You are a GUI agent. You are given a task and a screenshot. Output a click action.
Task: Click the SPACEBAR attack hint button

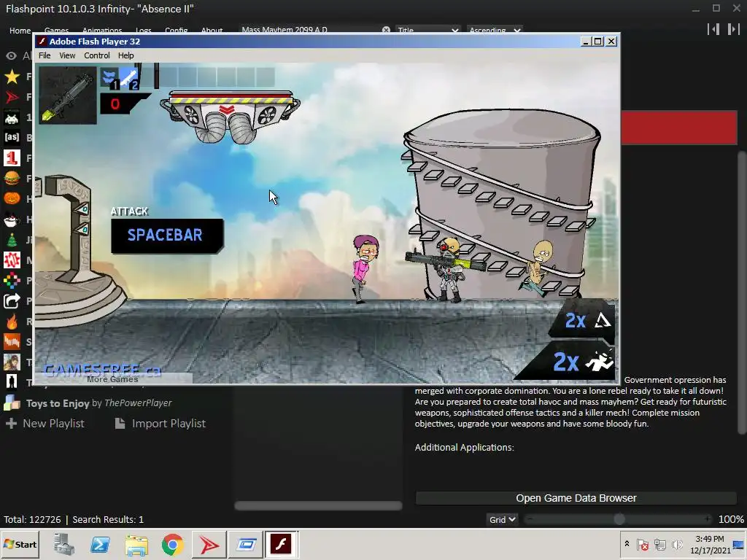167,236
